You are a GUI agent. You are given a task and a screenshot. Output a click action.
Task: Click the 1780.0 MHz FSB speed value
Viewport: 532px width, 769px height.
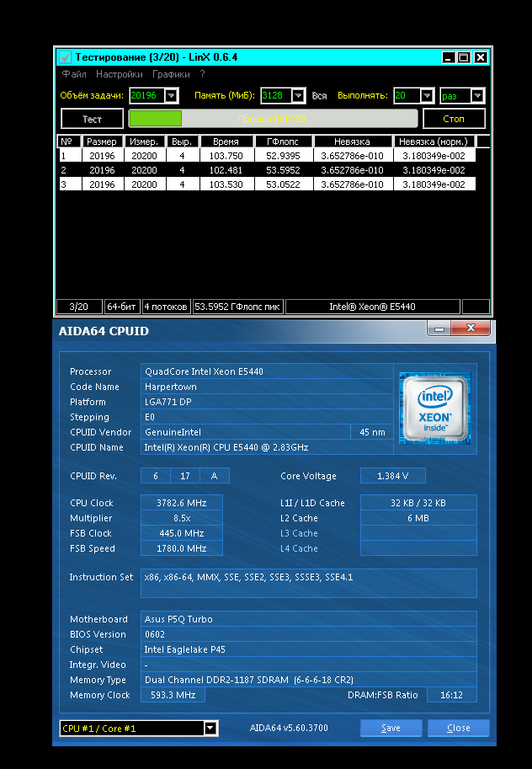182,548
